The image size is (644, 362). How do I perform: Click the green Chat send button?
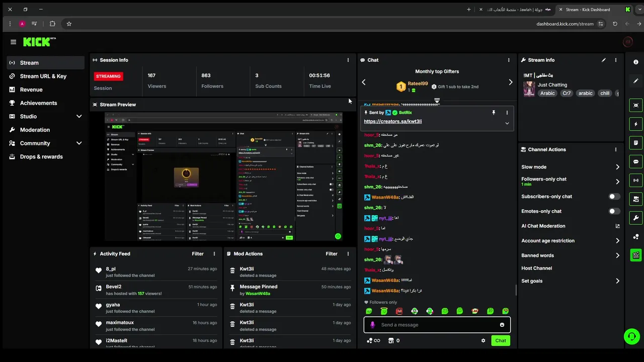(x=501, y=340)
